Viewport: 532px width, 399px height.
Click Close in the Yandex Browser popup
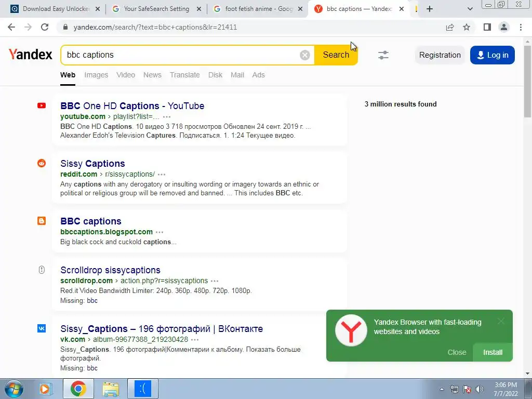click(457, 353)
